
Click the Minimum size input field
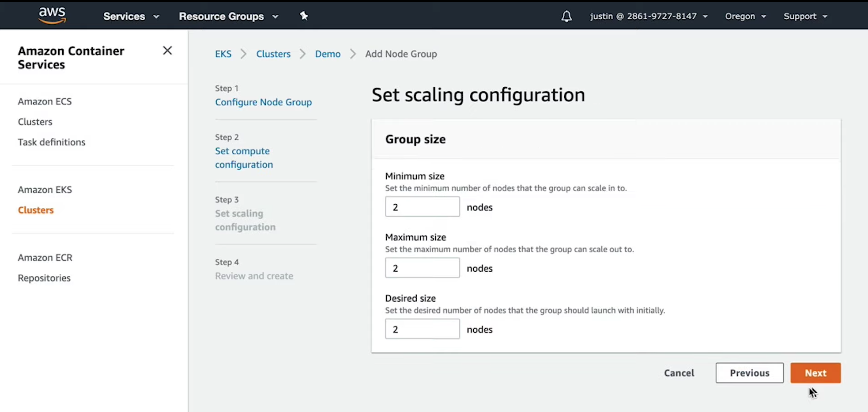point(422,207)
